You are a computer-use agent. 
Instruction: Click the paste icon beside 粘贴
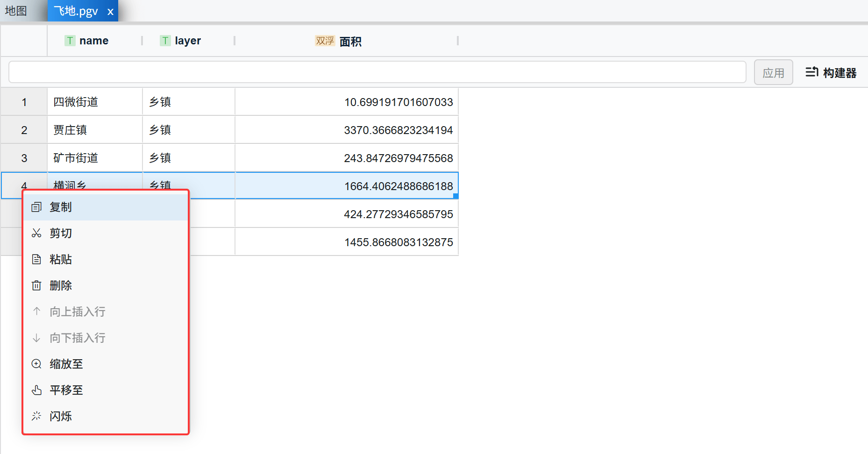pyautogui.click(x=36, y=259)
